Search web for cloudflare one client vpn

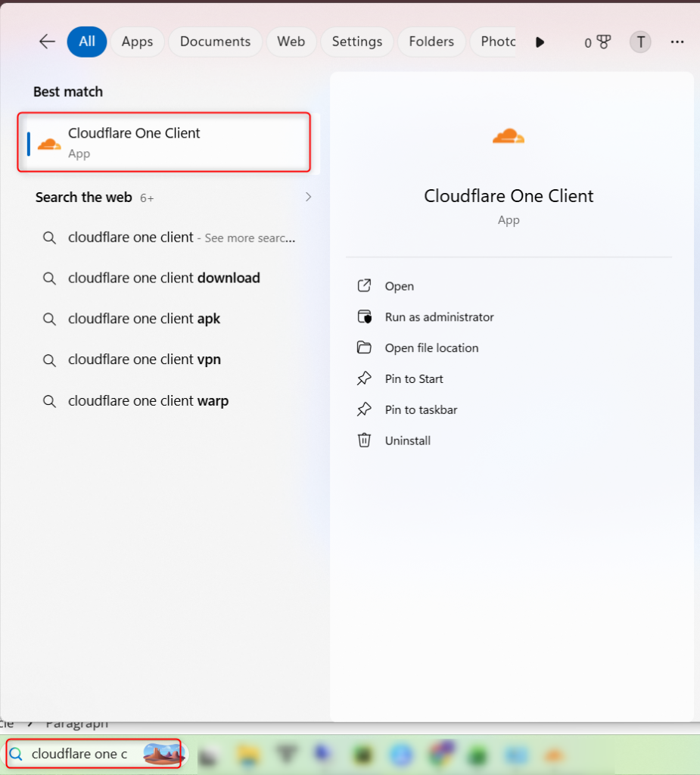pyautogui.click(x=169, y=359)
